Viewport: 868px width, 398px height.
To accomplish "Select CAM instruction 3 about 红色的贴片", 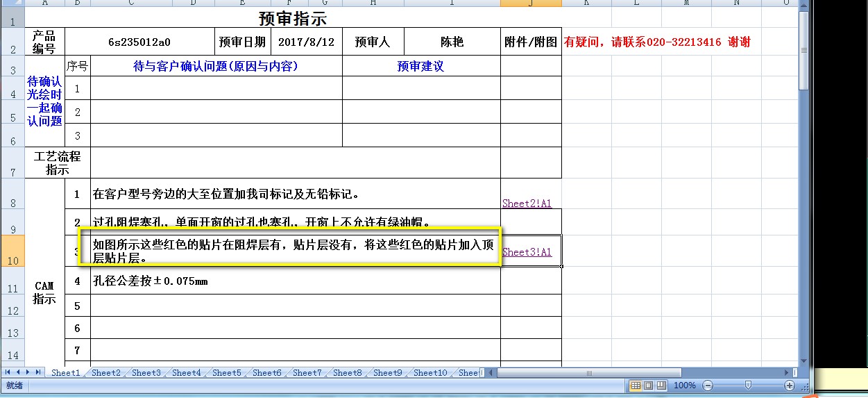I will (296, 251).
